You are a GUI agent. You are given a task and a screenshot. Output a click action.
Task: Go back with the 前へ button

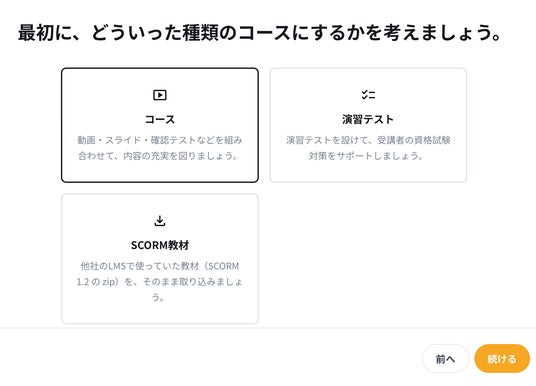(445, 359)
